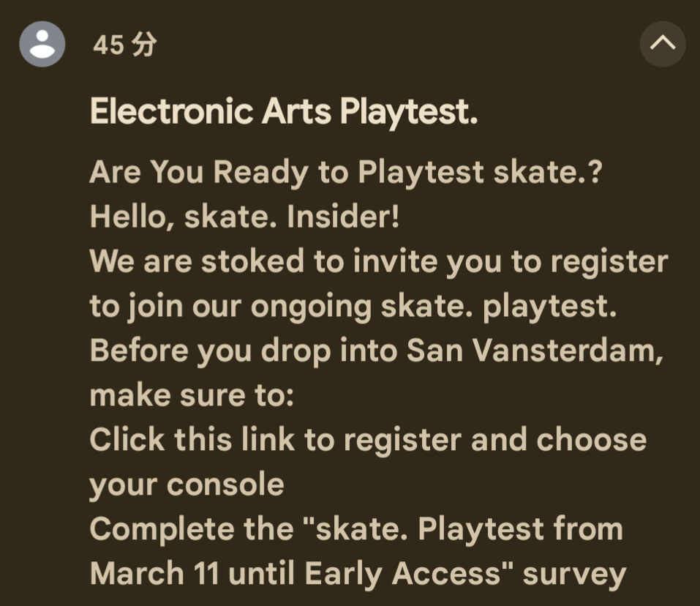This screenshot has width=700, height=606.
Task: Tap the "make sure to:" line
Action: 191,396
